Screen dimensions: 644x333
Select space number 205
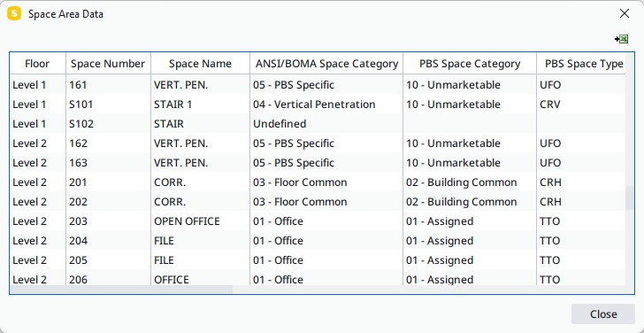click(x=108, y=260)
